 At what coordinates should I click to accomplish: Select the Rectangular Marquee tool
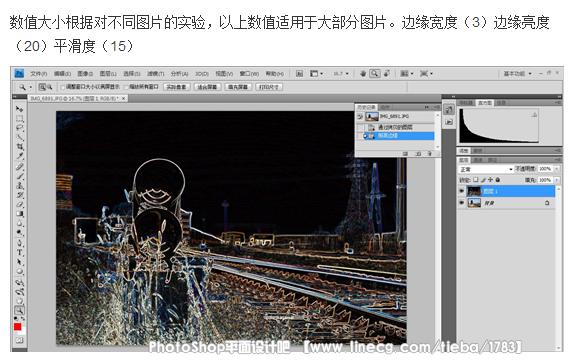pyautogui.click(x=19, y=119)
